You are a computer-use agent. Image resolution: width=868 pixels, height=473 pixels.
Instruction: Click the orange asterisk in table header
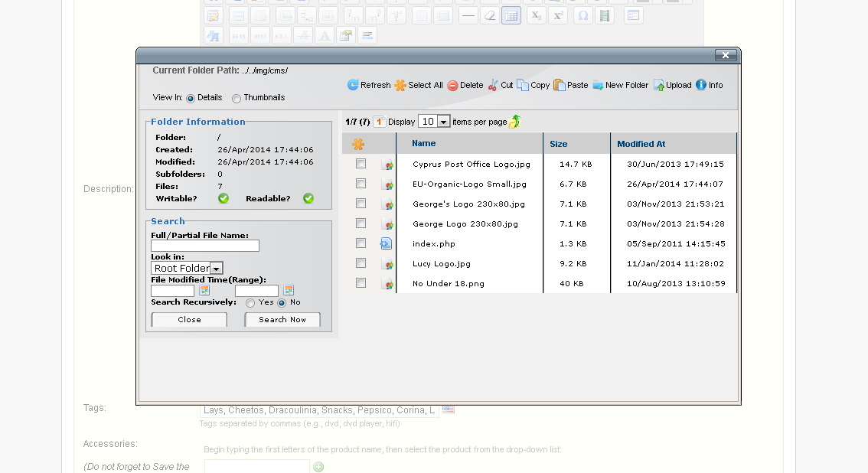[x=358, y=145]
